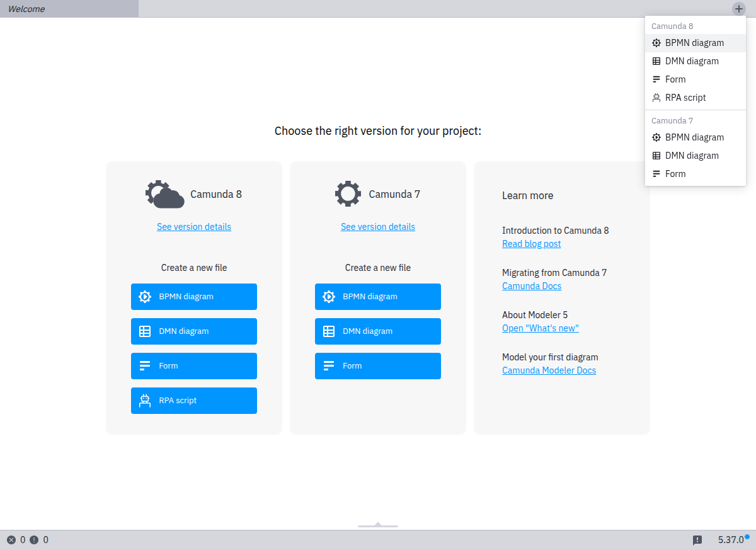Click the error count icon in status bar
The width and height of the screenshot is (756, 550).
pyautogui.click(x=11, y=540)
